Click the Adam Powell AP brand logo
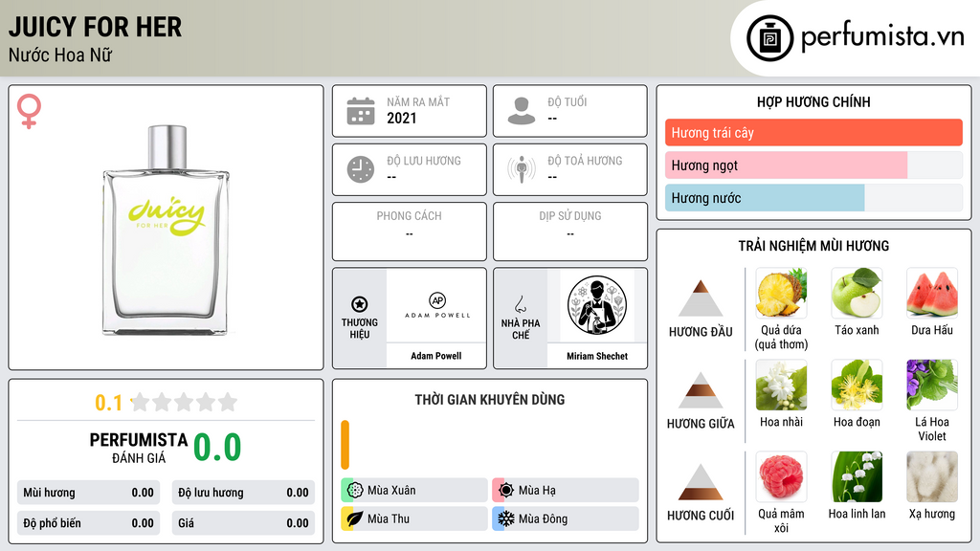The width and height of the screenshot is (980, 551). pos(436,305)
